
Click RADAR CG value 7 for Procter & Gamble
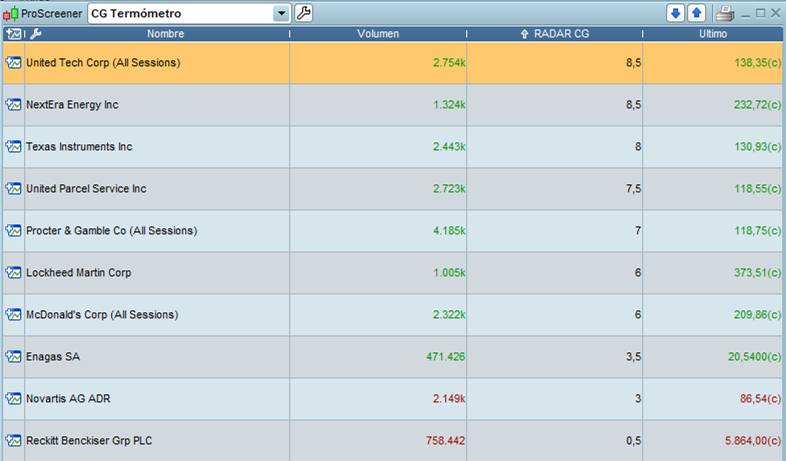click(x=638, y=231)
